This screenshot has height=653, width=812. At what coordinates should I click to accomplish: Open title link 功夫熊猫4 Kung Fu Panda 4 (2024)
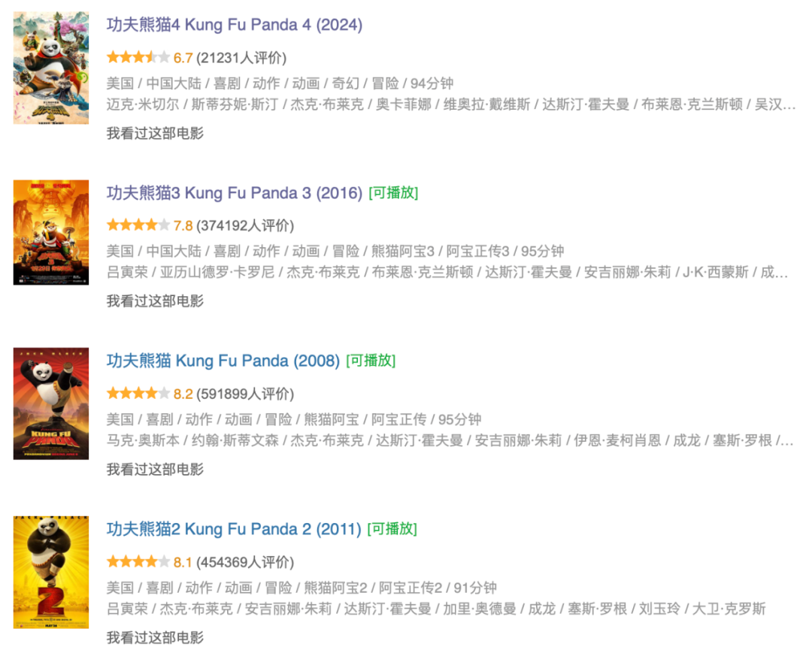click(234, 25)
